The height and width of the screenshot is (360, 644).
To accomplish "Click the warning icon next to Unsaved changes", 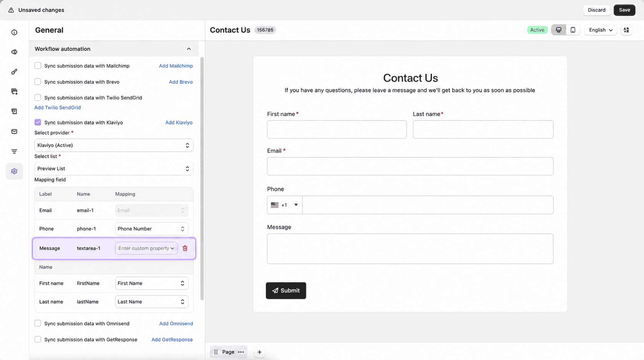I will 11,10.
